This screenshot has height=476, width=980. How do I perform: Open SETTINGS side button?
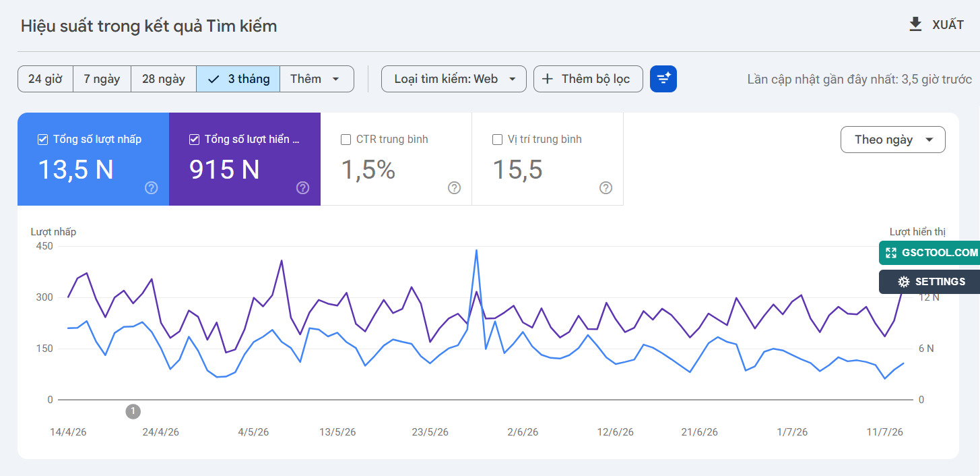(x=929, y=282)
